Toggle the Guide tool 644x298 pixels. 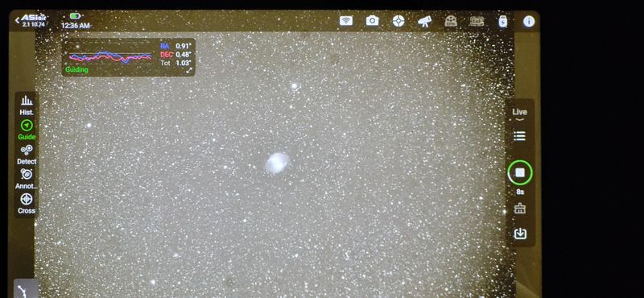click(x=27, y=130)
